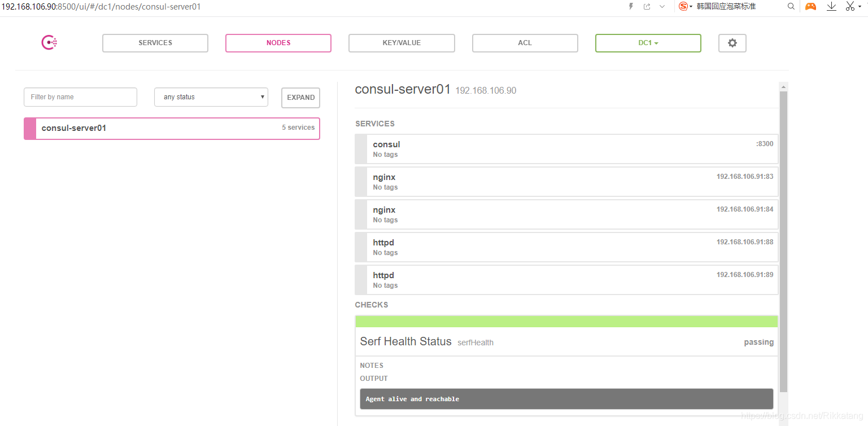The image size is (868, 426).
Task: Select the consul-server01 node row
Action: pyautogui.click(x=172, y=128)
